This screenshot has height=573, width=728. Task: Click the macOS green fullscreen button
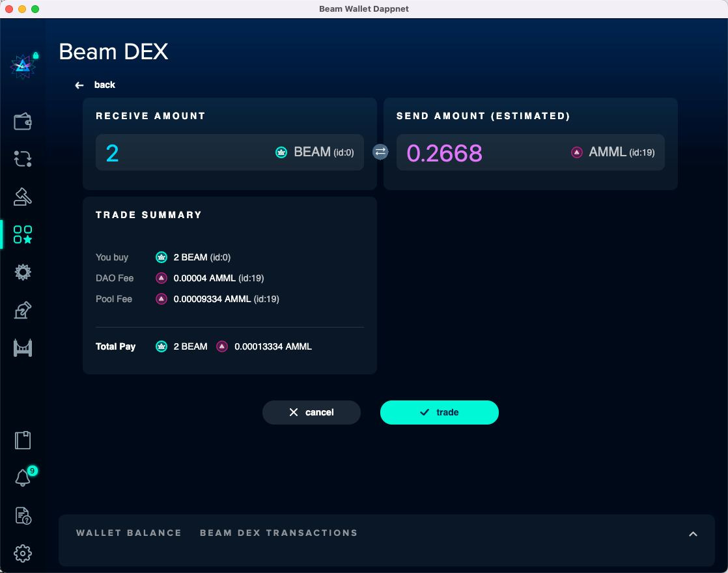35,9
